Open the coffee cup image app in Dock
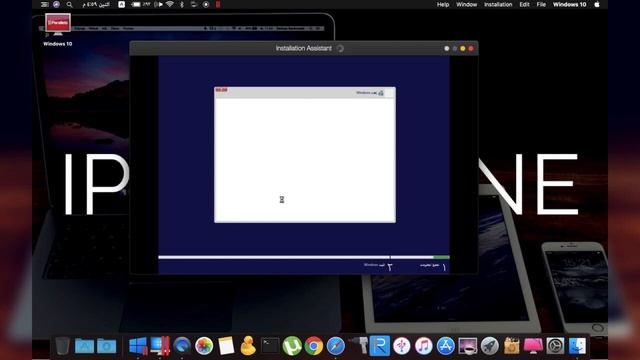This screenshot has width=640, height=360. coord(468,346)
